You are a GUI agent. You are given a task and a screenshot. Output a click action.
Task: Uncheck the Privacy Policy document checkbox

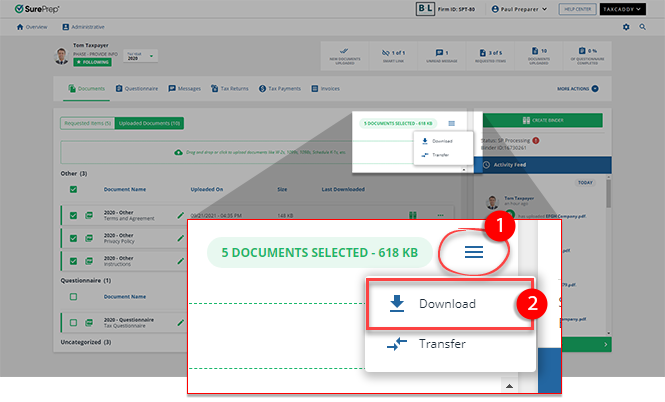click(74, 237)
